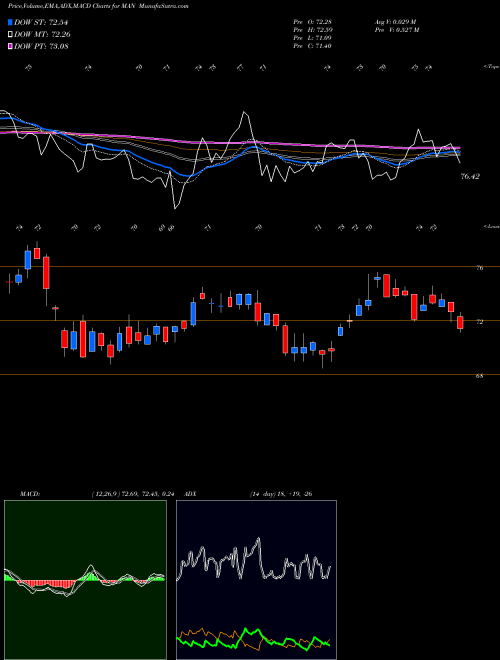Click the MACD: panel label
This screenshot has width=500, height=660.
pos(30,494)
